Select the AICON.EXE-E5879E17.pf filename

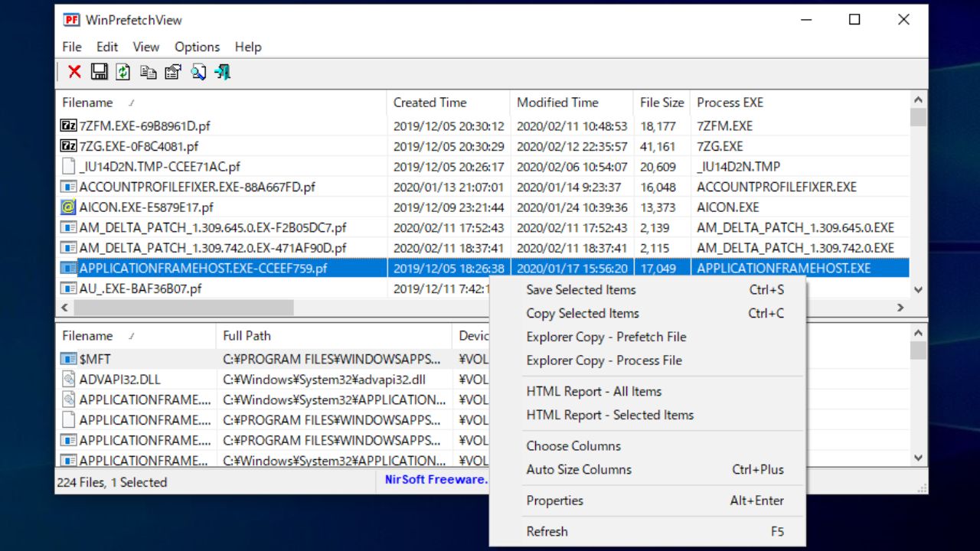[x=146, y=207]
